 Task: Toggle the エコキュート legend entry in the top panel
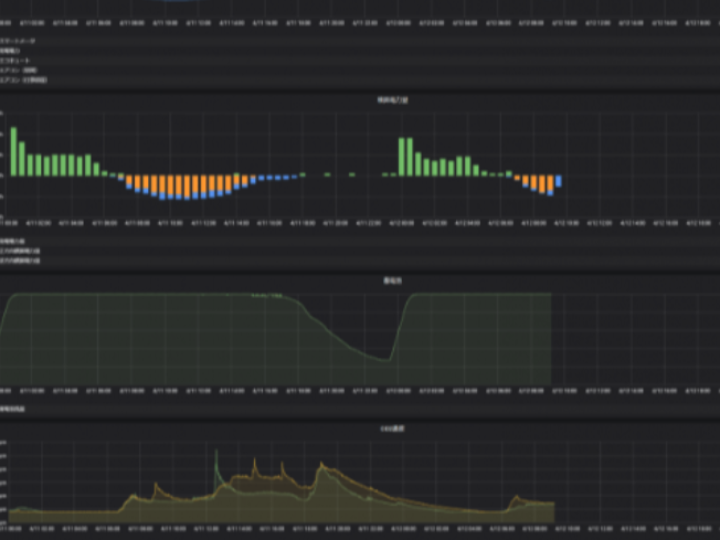click(x=15, y=60)
